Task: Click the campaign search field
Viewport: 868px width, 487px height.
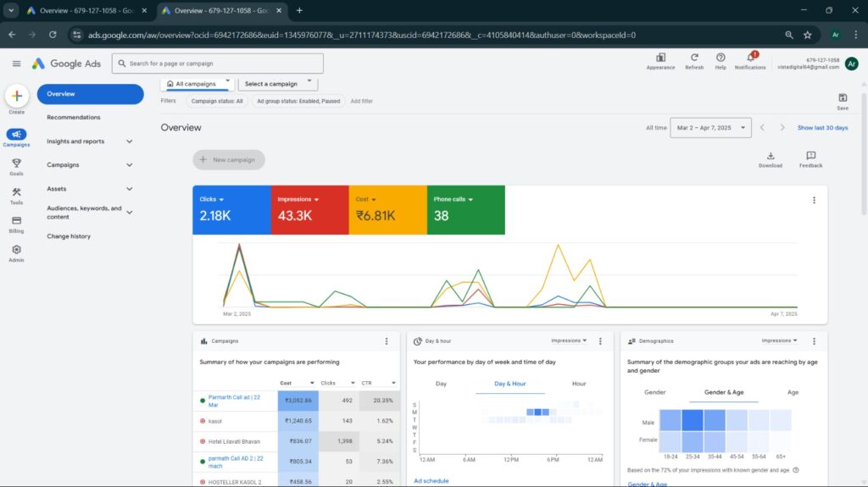Action: [x=218, y=64]
